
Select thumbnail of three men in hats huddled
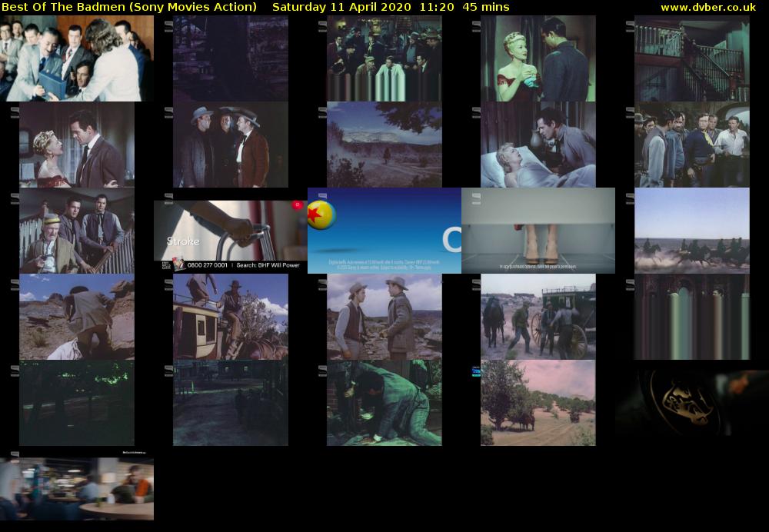pos(231,145)
